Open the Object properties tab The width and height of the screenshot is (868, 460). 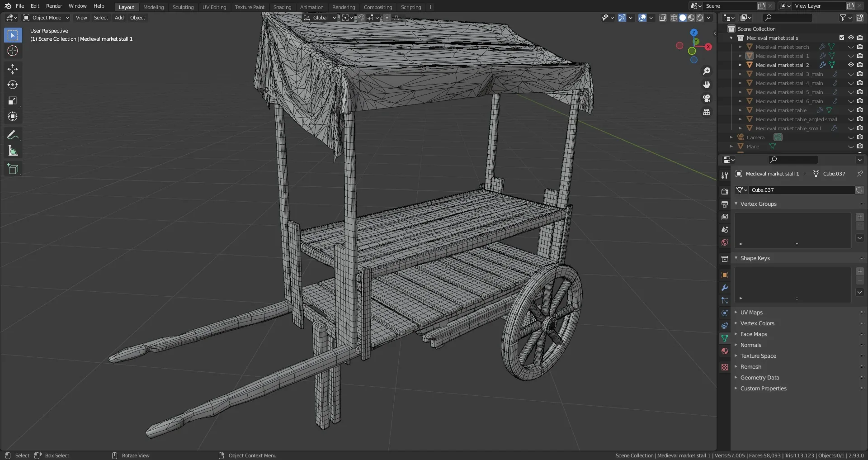coord(725,275)
